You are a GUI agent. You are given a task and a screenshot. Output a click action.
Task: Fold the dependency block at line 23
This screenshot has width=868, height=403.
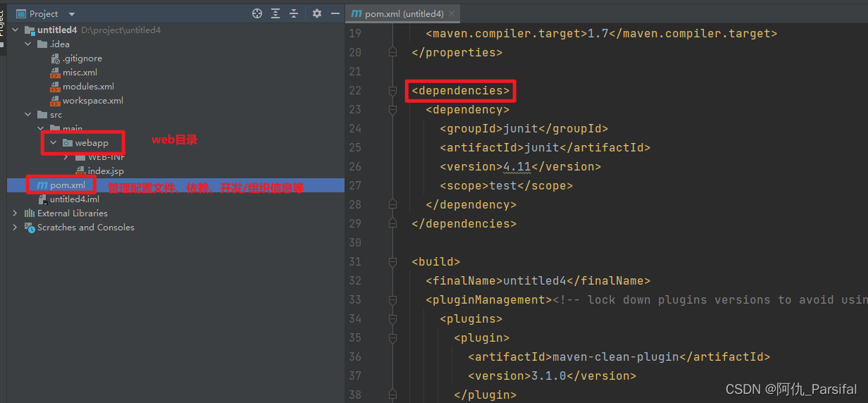[x=393, y=109]
